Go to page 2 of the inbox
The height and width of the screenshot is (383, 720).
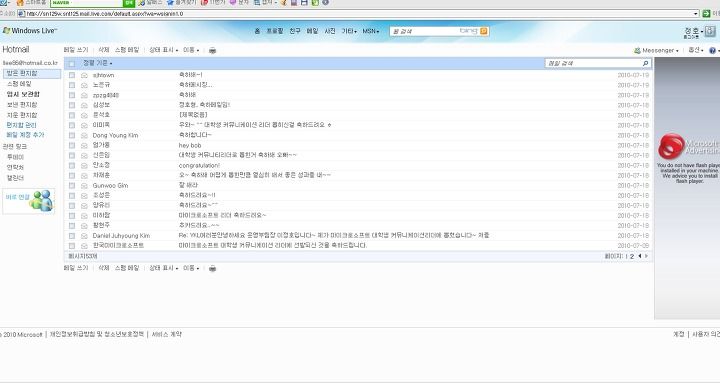tap(632, 256)
